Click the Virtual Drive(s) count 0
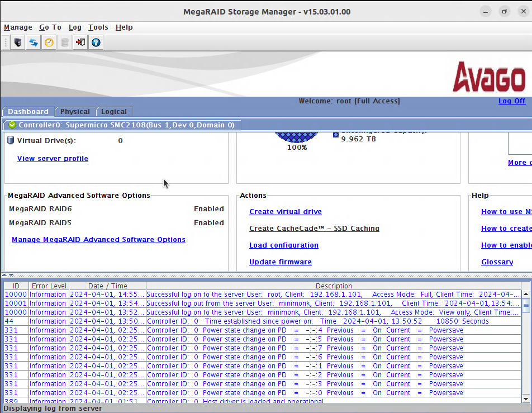 120,140
